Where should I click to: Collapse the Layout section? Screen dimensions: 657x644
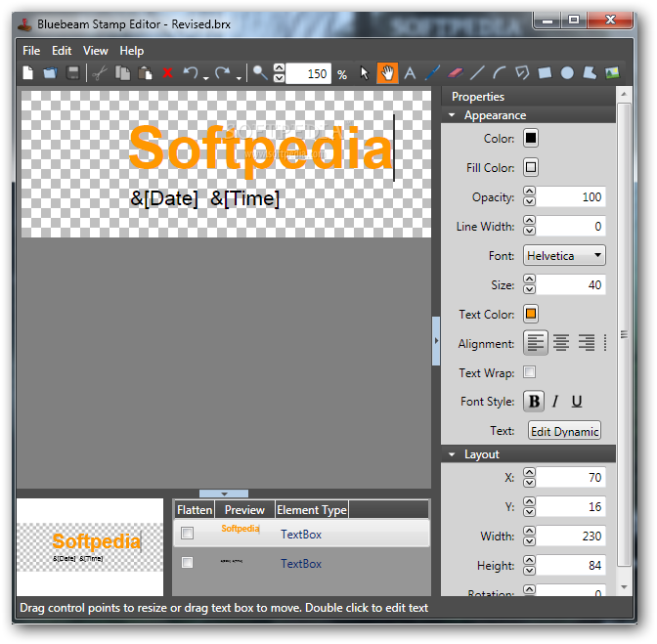[x=452, y=454]
